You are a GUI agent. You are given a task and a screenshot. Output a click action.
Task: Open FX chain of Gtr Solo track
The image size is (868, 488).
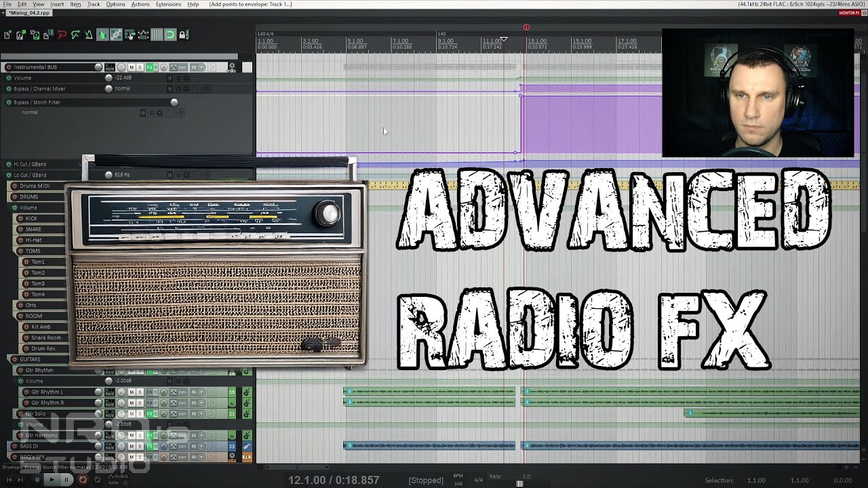pyautogui.click(x=149, y=413)
